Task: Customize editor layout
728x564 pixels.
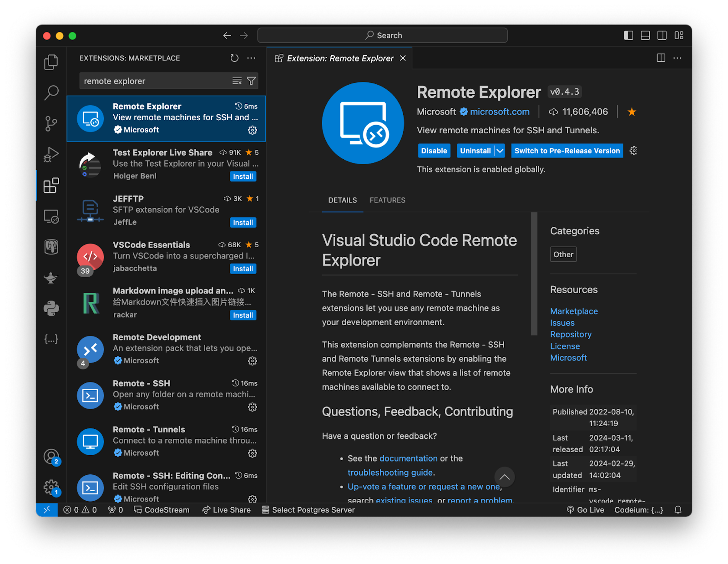Action: pos(679,36)
